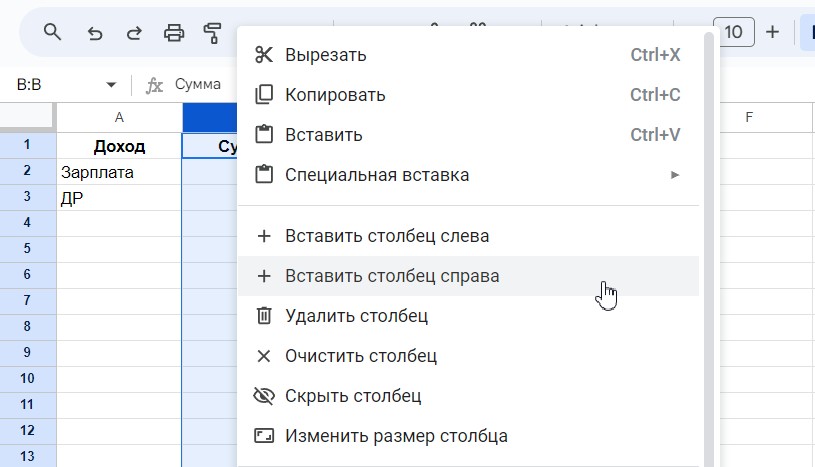815x467 pixels.
Task: Click the redo arrow icon
Action: 133,32
